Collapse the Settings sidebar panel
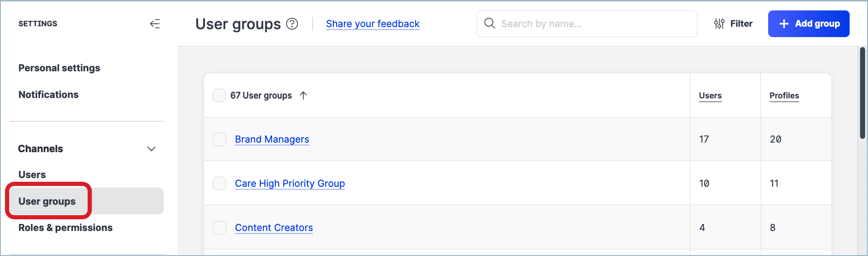 point(155,24)
